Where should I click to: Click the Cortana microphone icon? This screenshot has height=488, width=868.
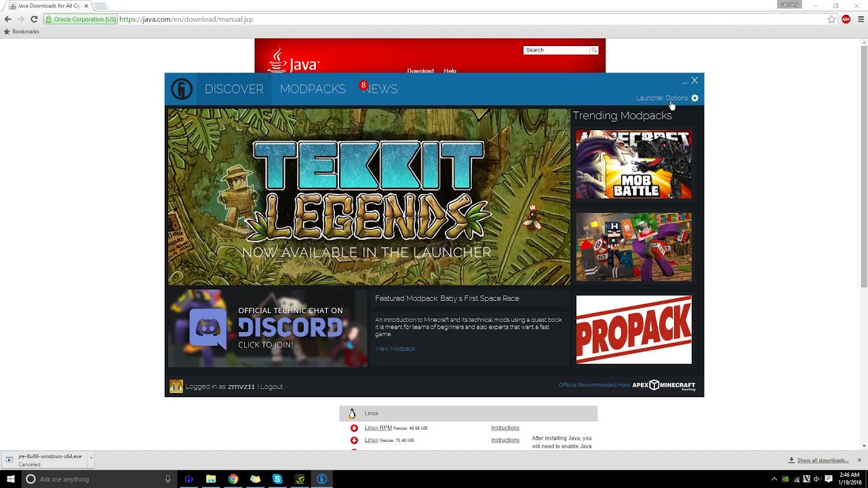coord(167,479)
